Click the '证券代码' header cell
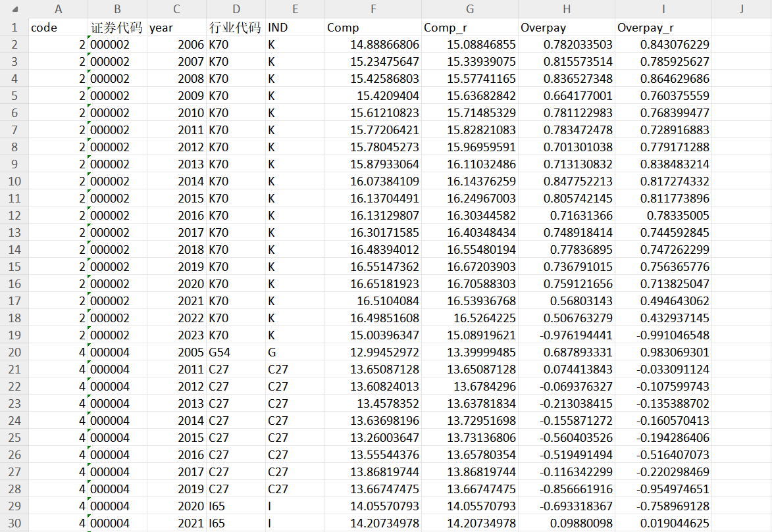This screenshot has height=532, width=772. click(x=117, y=28)
